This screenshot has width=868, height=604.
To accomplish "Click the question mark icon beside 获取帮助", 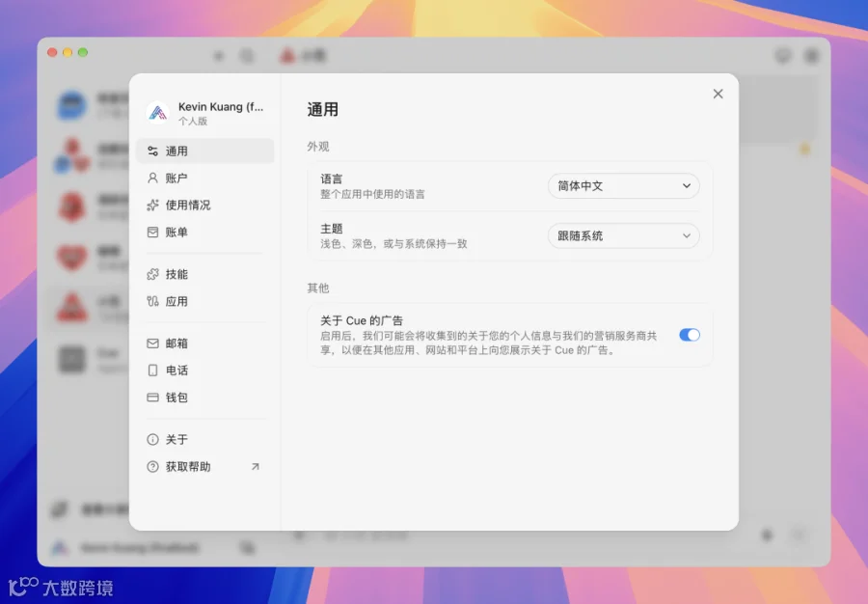I will pos(152,467).
